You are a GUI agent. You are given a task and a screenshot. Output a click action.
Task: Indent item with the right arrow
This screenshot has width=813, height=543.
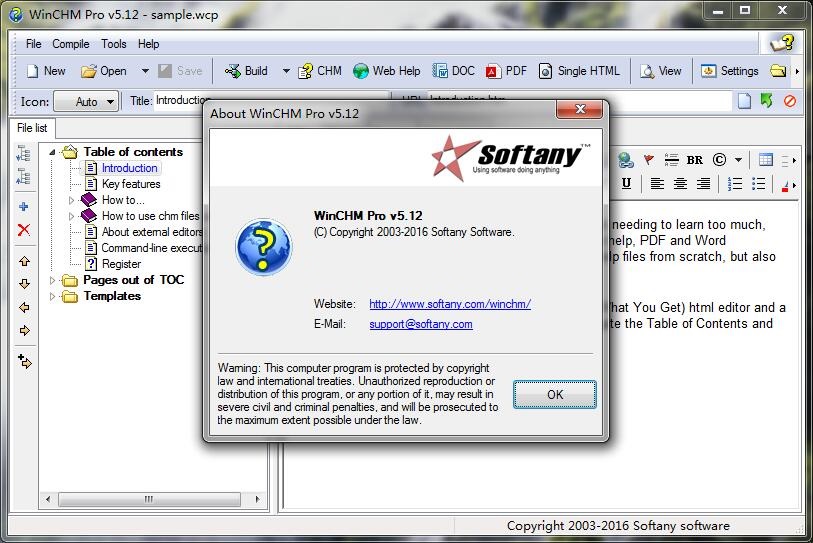[24, 330]
